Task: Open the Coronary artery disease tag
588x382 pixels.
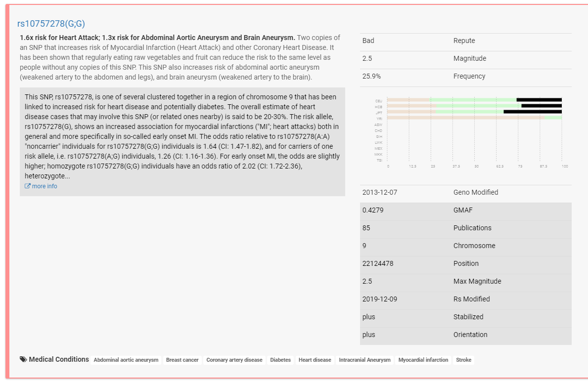Action: click(x=234, y=360)
